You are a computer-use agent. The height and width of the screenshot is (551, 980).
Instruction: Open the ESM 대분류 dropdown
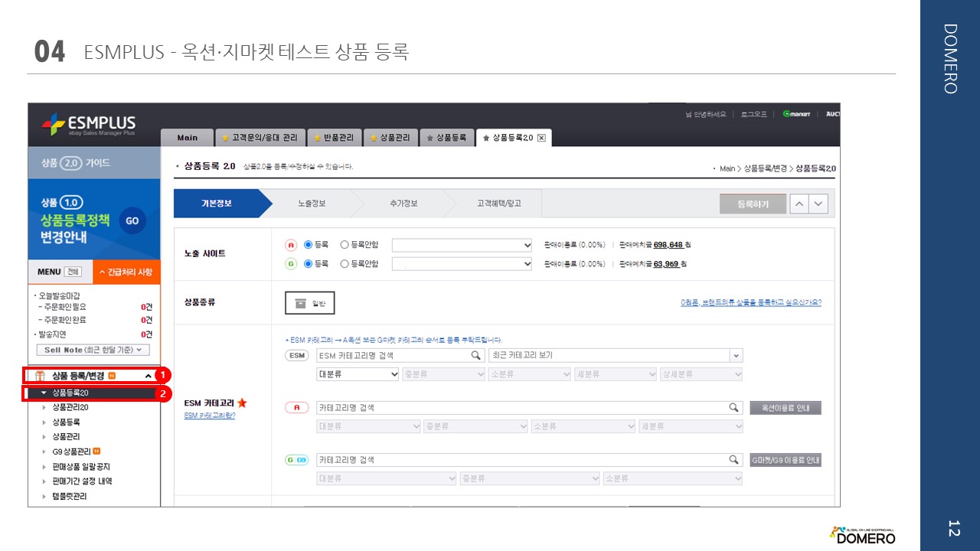(358, 374)
